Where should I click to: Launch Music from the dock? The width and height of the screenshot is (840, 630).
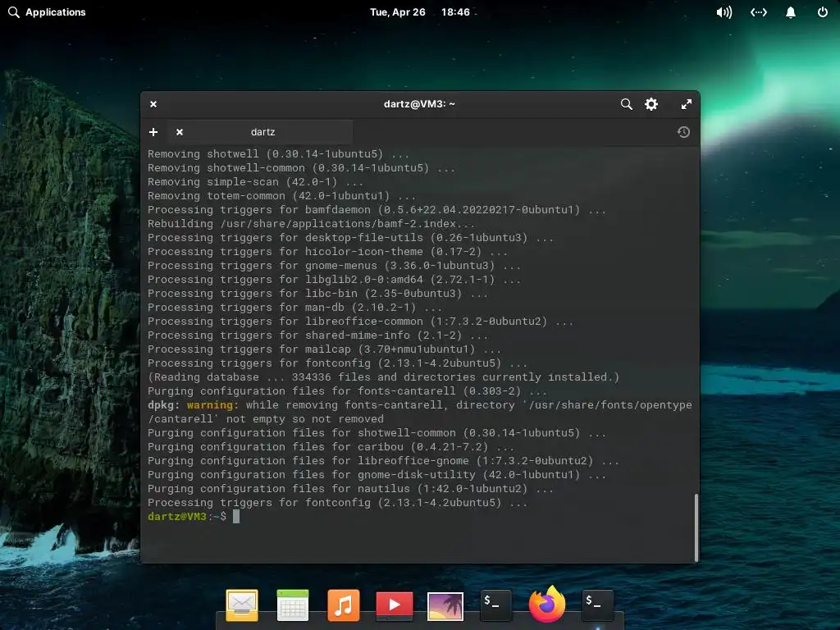point(344,605)
